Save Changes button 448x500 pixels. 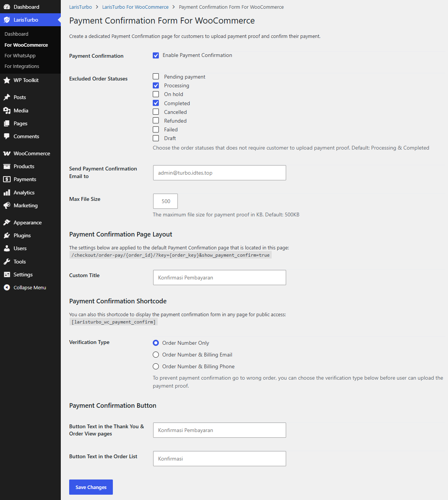[x=91, y=487]
